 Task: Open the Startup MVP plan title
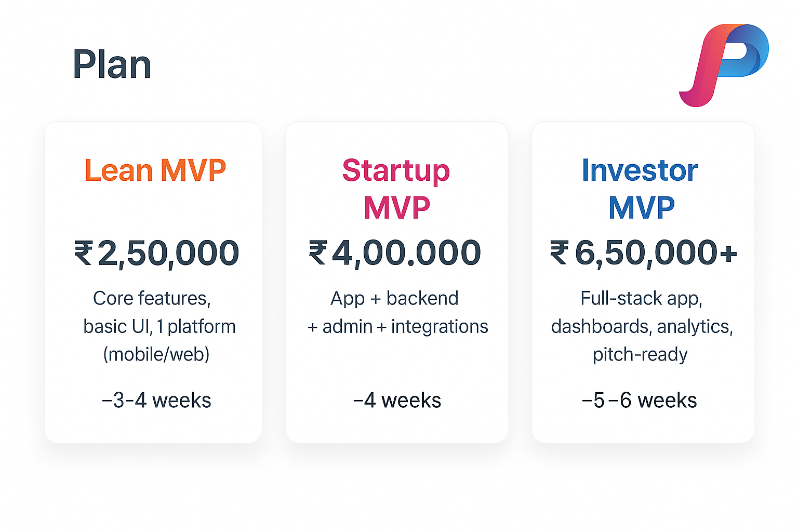click(396, 189)
